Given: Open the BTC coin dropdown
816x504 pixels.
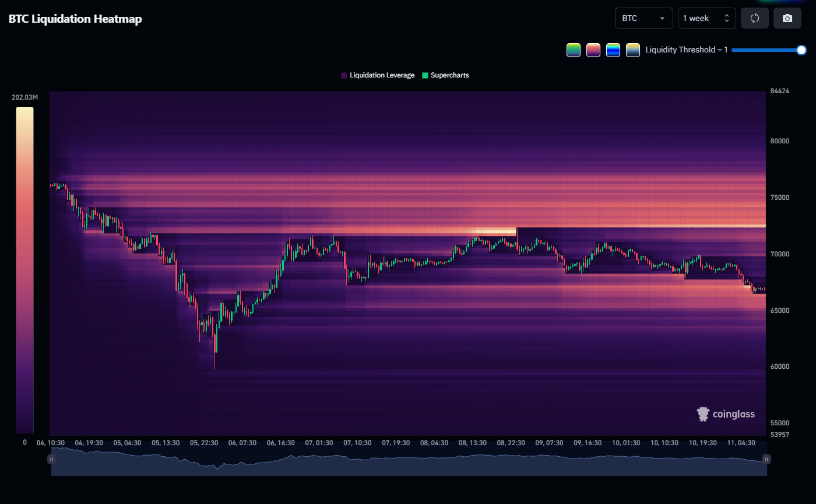Looking at the screenshot, I should point(643,18).
